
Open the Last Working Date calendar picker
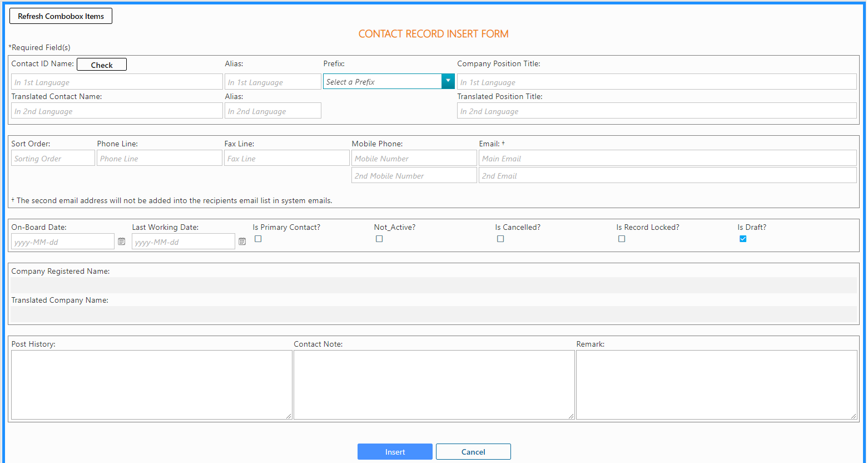[x=242, y=242]
